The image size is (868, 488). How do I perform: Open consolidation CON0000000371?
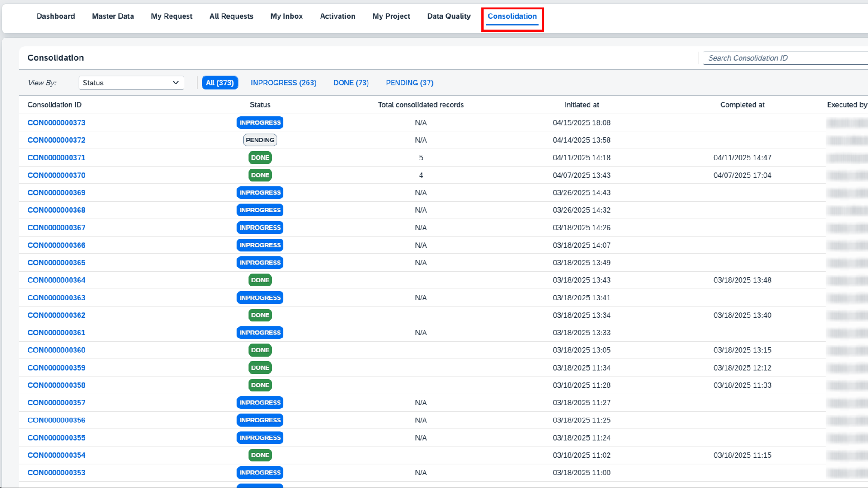coord(57,158)
